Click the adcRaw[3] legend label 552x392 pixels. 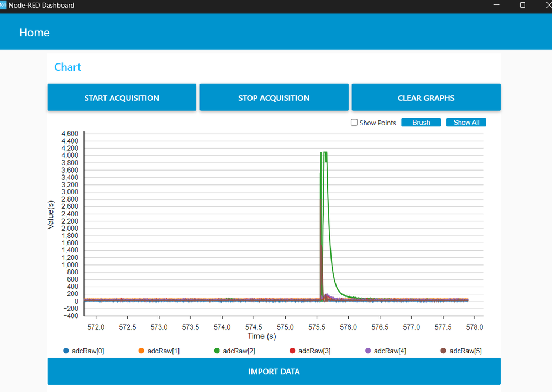click(x=314, y=351)
